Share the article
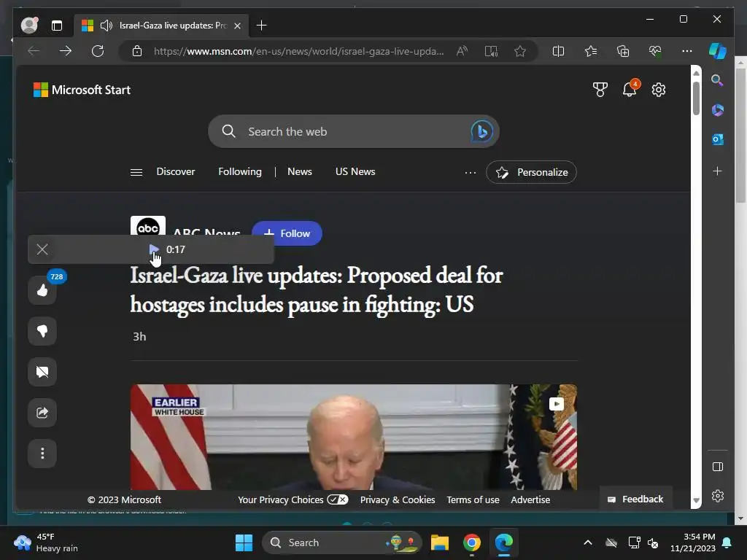Viewport: 747px width, 560px height. 42,413
